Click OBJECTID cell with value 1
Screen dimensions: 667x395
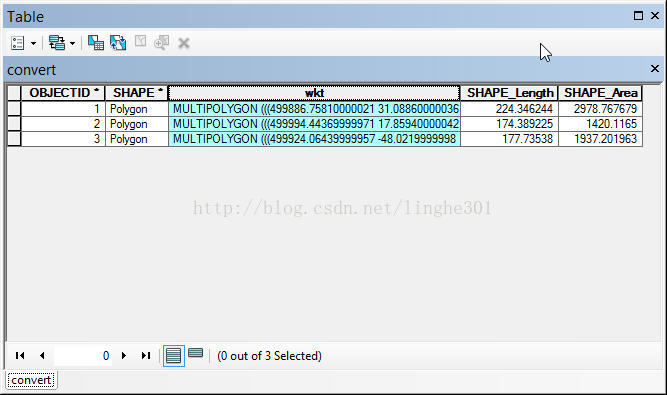tap(63, 109)
